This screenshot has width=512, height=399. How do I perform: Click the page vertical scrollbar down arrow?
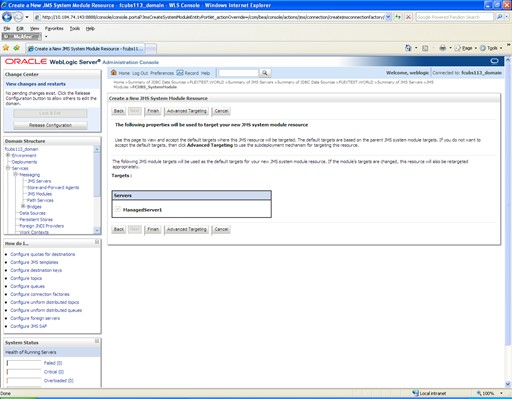[508, 384]
